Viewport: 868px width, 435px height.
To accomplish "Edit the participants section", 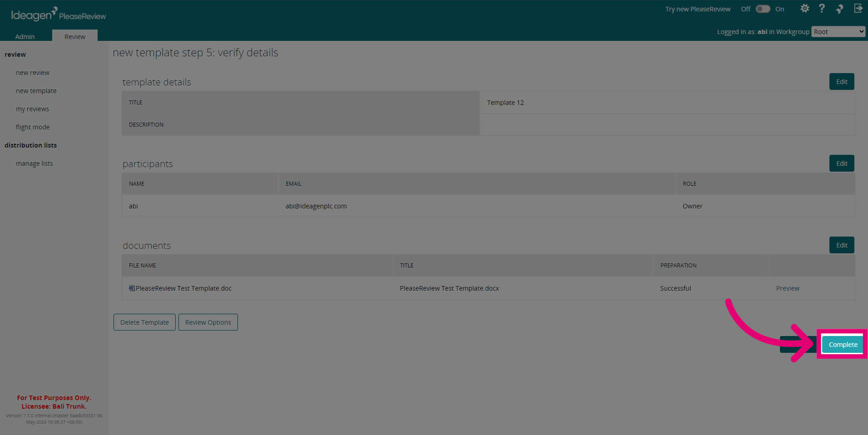I will pos(842,163).
